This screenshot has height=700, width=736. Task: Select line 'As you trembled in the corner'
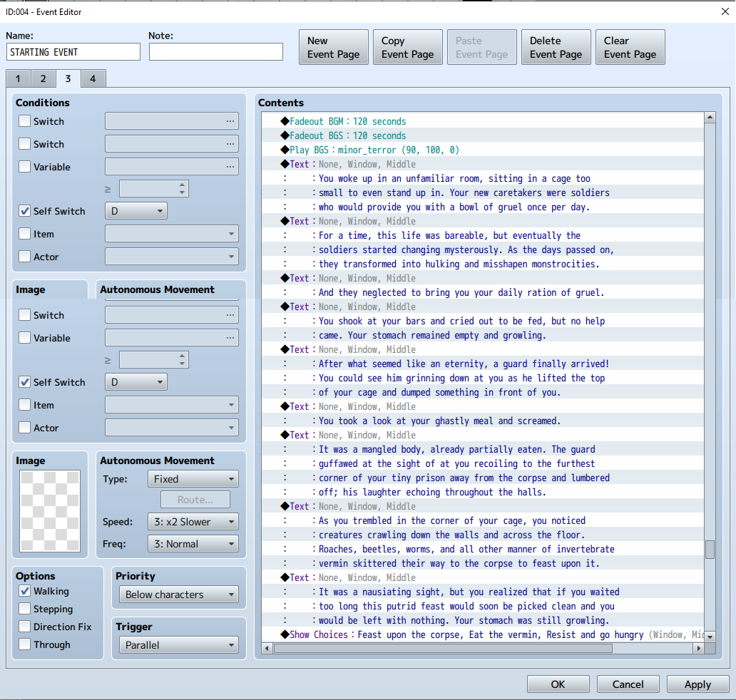pyautogui.click(x=483, y=521)
